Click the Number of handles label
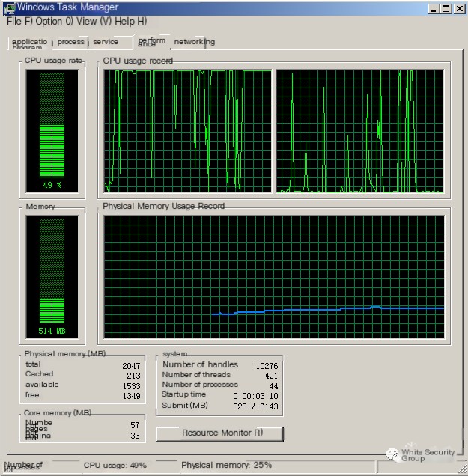468x476 pixels. point(200,364)
